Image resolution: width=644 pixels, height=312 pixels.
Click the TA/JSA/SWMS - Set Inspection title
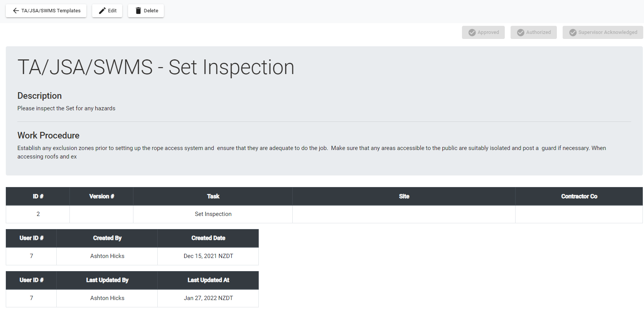[x=156, y=67]
